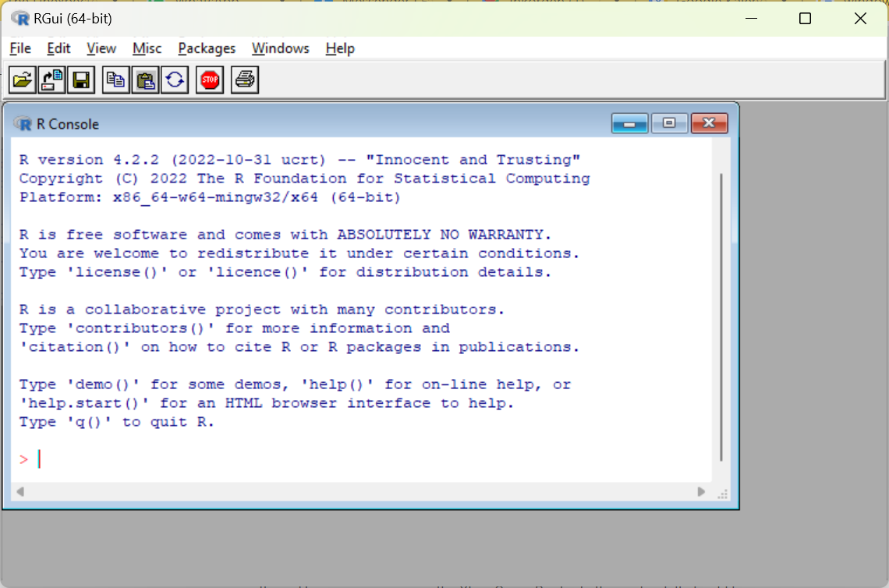Screen dimensions: 889x588
Task: Click 'RGui (64-bit)' title text
Action: 73,19
